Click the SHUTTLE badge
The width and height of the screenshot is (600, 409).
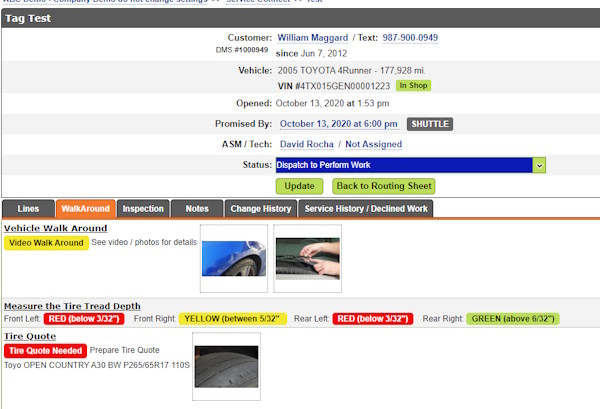tap(430, 124)
